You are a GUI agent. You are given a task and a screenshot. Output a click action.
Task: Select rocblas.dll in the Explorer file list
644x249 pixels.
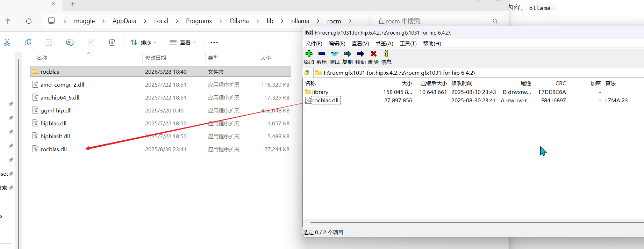coord(160,149)
